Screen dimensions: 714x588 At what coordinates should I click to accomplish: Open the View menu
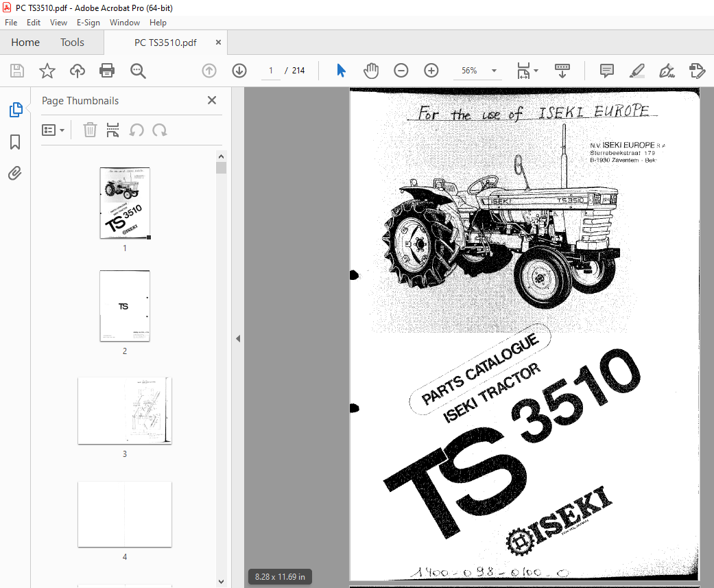pos(58,23)
